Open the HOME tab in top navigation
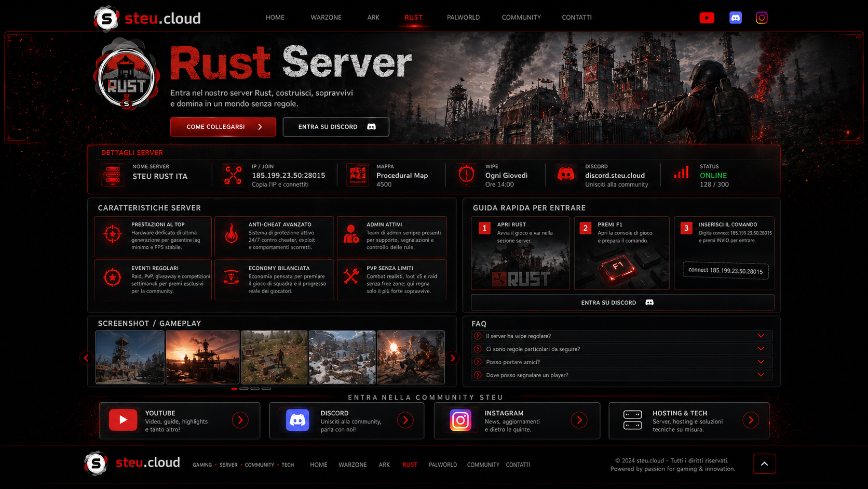 (275, 18)
